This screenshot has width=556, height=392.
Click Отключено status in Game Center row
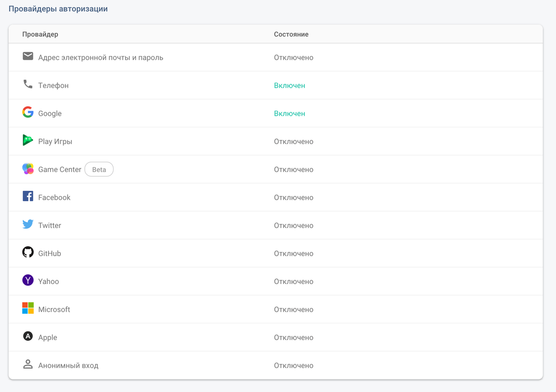294,170
